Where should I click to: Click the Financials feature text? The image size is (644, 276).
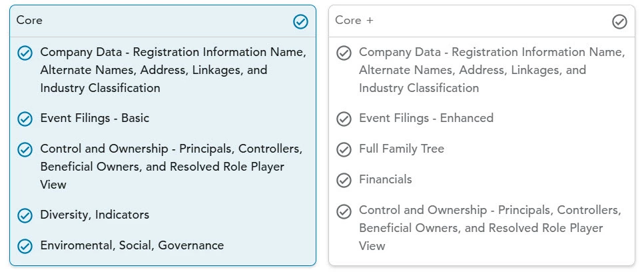coord(386,179)
